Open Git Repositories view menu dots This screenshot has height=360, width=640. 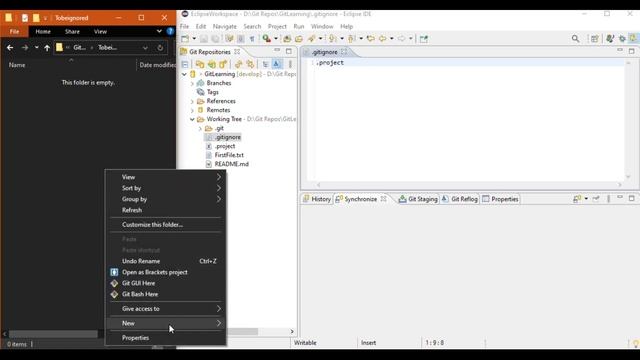click(x=290, y=64)
